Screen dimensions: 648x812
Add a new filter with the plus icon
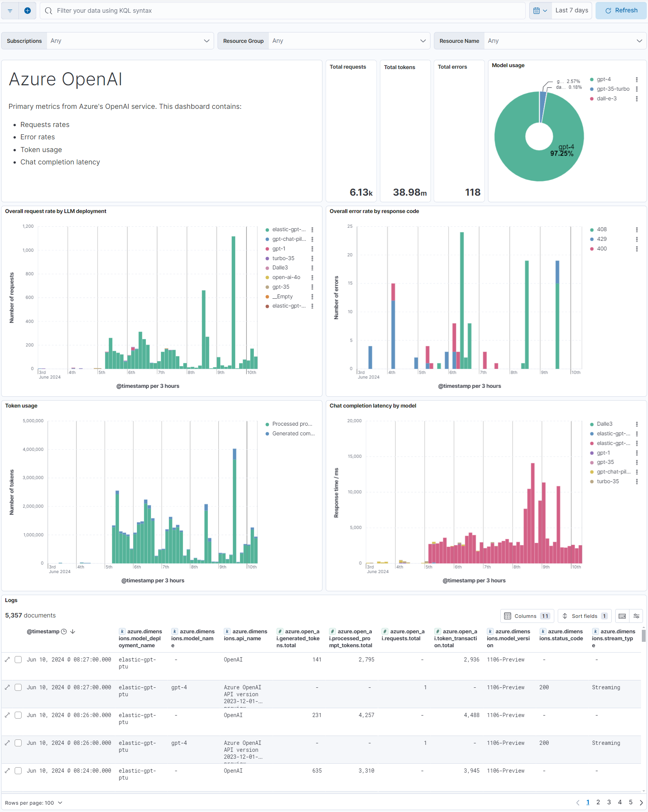[x=27, y=10]
